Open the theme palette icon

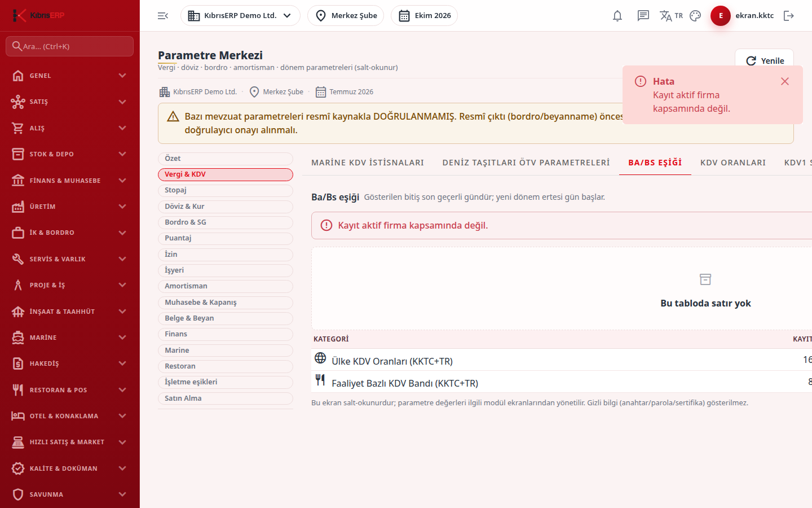pos(695,16)
